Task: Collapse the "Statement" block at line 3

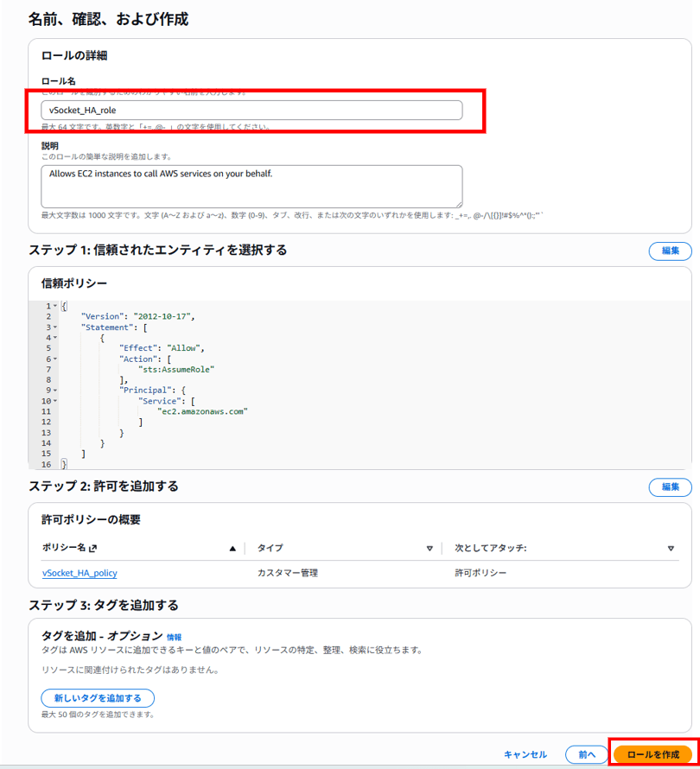Action: point(55,327)
